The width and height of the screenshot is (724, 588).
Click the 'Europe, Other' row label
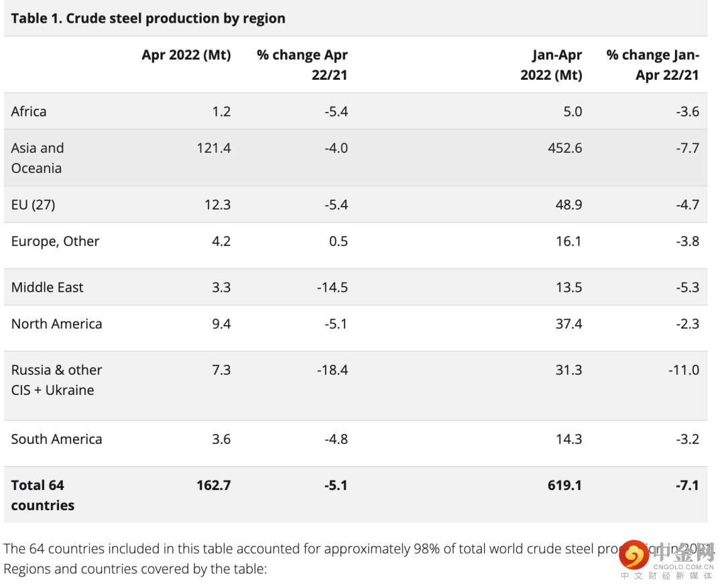(55, 241)
